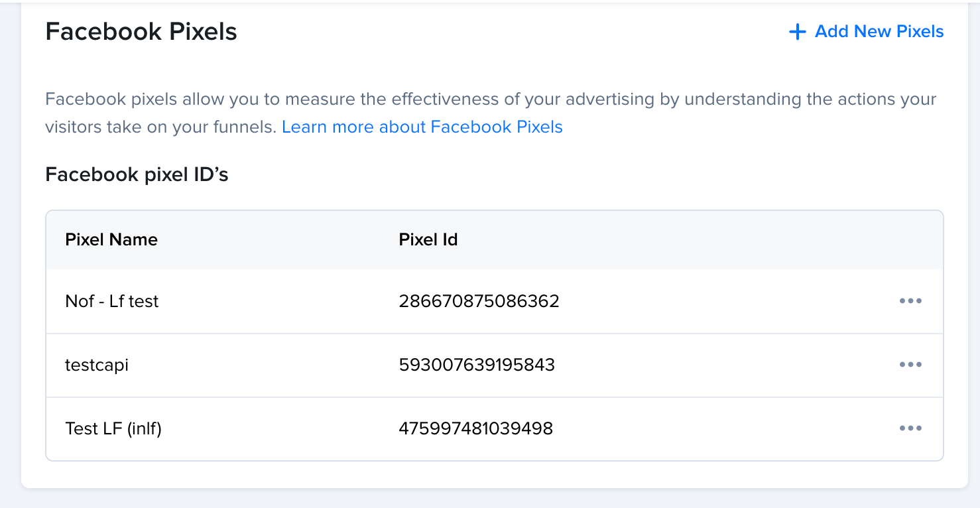Open the three-dot menu for testcapi
980x508 pixels.
pos(910,365)
